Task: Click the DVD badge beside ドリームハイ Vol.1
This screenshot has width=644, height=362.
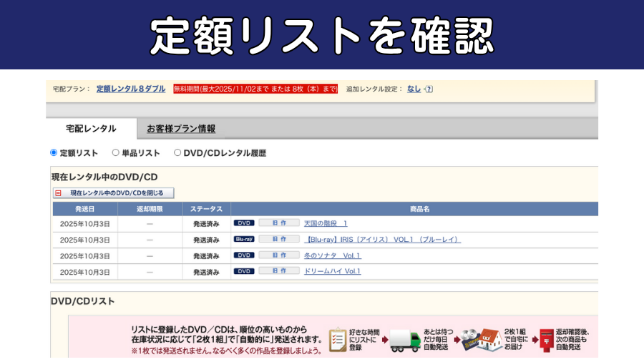Action: coord(244,272)
